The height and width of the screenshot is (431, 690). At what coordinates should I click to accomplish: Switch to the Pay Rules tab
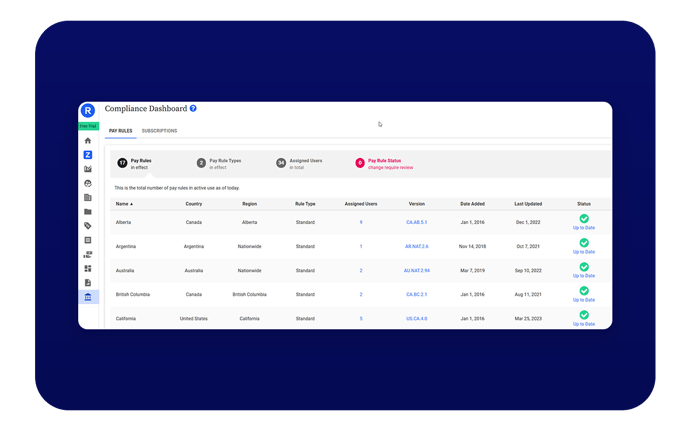(x=121, y=131)
